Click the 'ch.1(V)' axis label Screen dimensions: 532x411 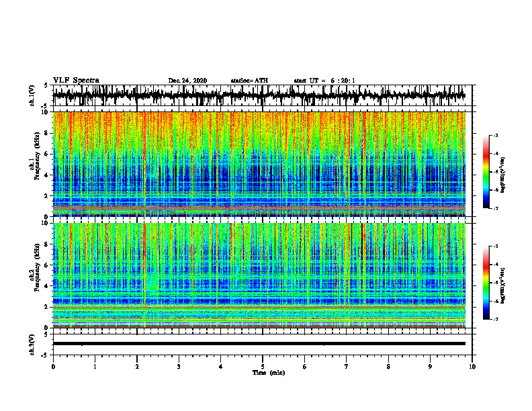coord(32,95)
